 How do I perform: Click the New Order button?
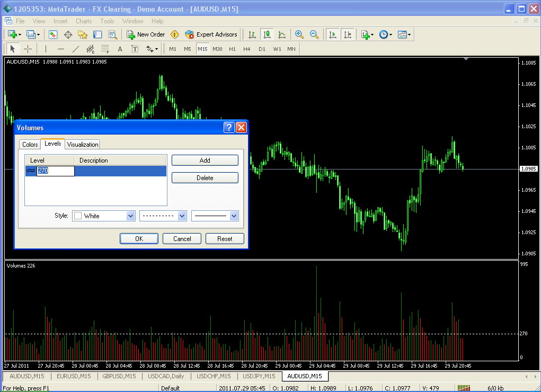coord(146,34)
